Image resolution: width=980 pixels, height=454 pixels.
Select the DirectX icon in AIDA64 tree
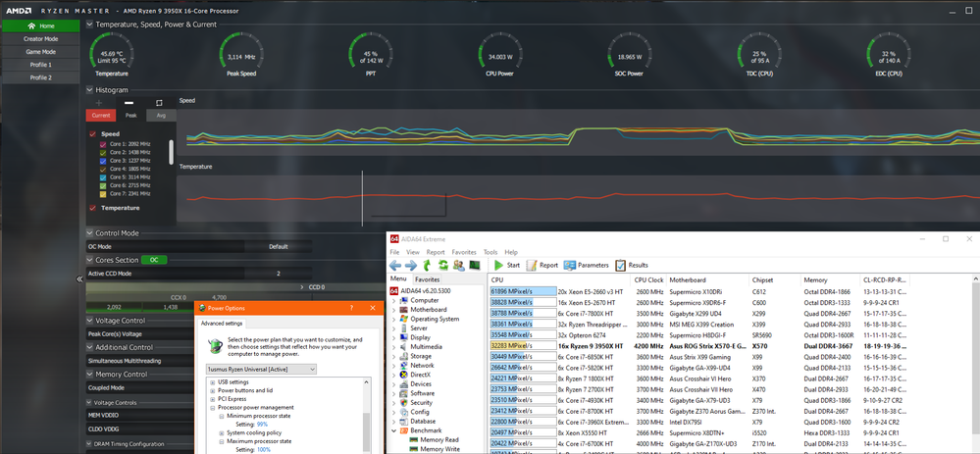[404, 375]
